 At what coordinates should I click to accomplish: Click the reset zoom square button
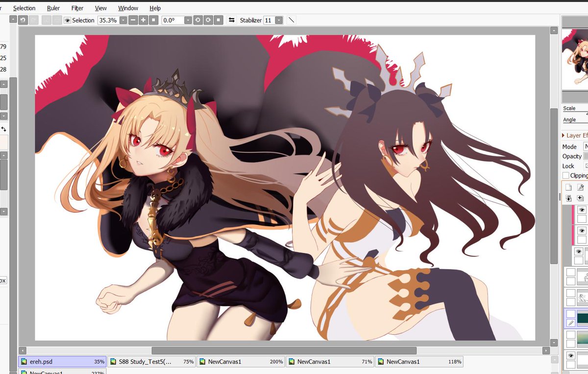154,20
